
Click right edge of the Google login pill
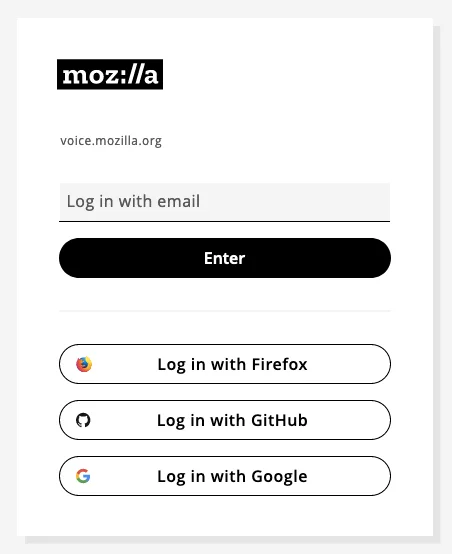382,476
